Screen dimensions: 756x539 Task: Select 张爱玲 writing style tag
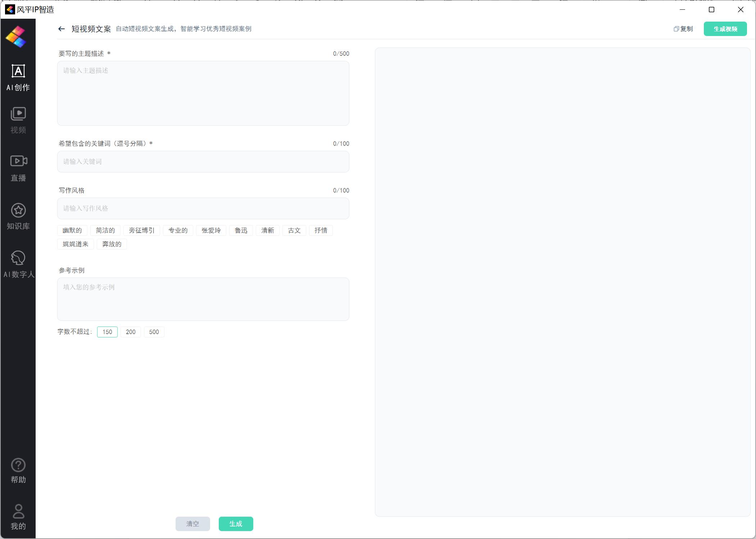tap(210, 230)
